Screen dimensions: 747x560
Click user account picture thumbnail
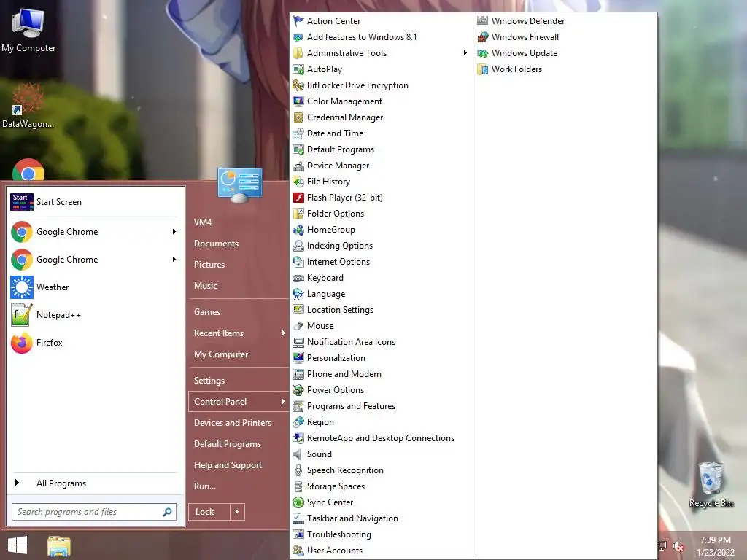coord(239,184)
